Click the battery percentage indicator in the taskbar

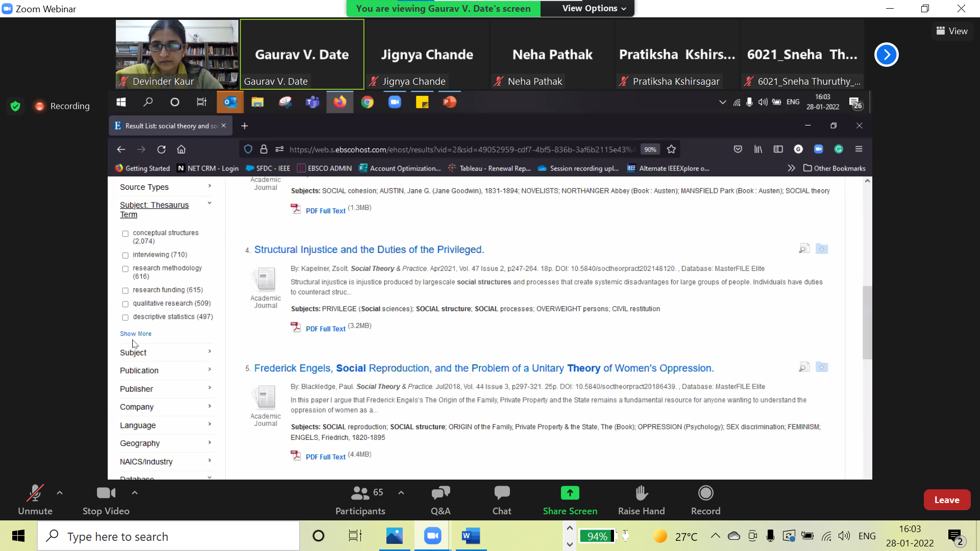point(597,536)
